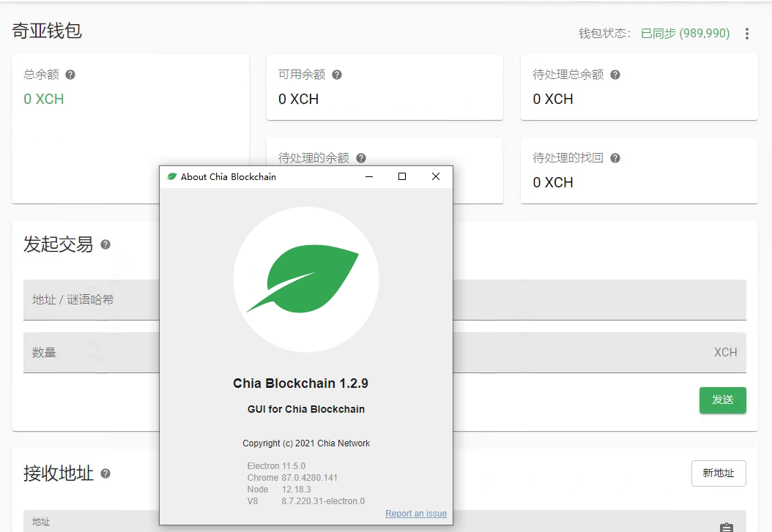This screenshot has width=772, height=532.
Task: Close the About Chia Blockchain window
Action: pyautogui.click(x=436, y=176)
